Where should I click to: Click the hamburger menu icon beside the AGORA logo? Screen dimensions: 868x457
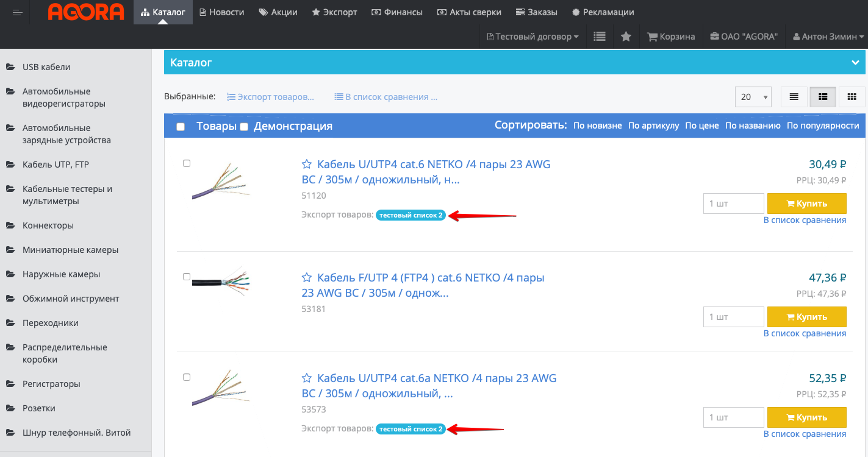pos(17,13)
